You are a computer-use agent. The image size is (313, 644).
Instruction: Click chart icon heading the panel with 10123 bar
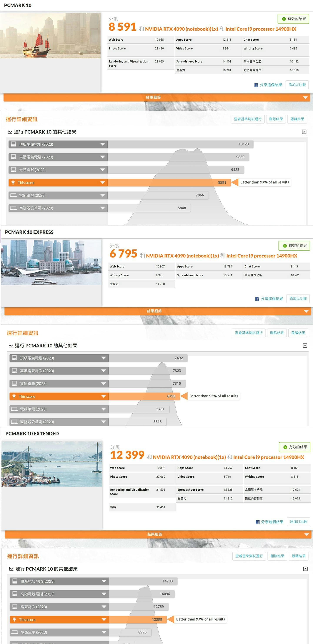coord(10,132)
